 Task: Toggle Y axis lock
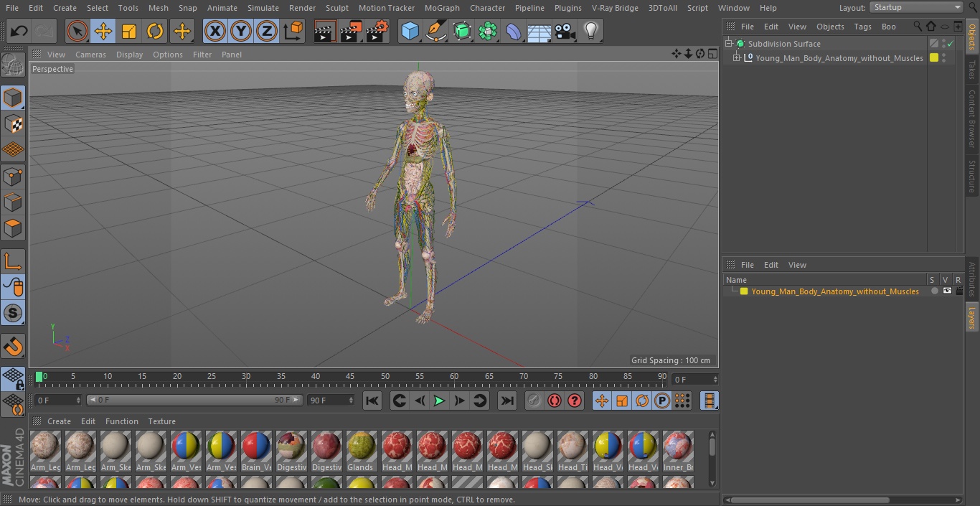[x=241, y=31]
